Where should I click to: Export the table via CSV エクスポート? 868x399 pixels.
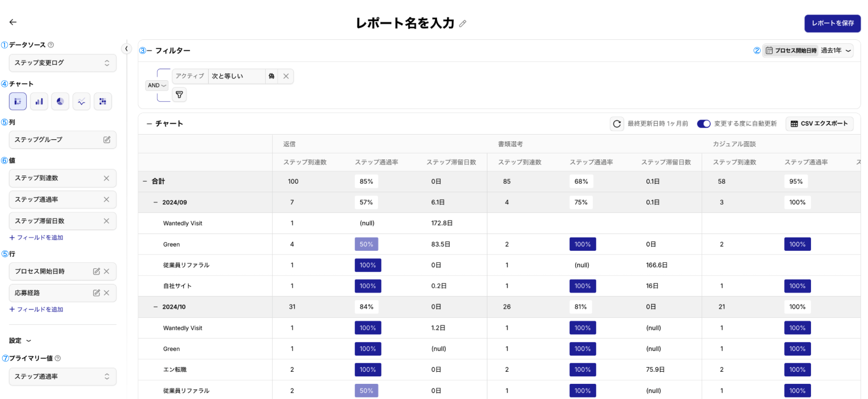point(819,124)
